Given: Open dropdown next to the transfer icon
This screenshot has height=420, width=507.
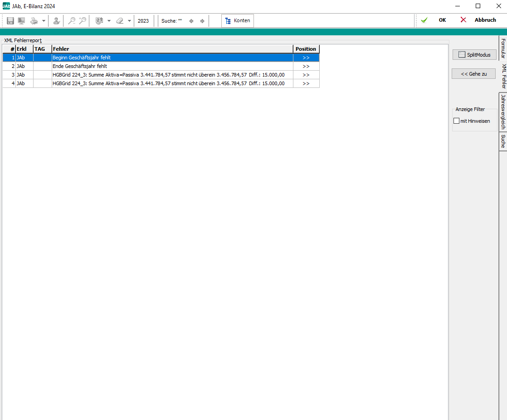Looking at the screenshot, I should point(109,21).
